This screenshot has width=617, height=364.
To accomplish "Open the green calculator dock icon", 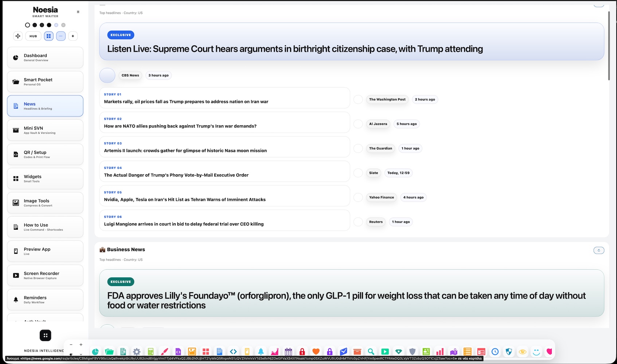I will click(151, 352).
